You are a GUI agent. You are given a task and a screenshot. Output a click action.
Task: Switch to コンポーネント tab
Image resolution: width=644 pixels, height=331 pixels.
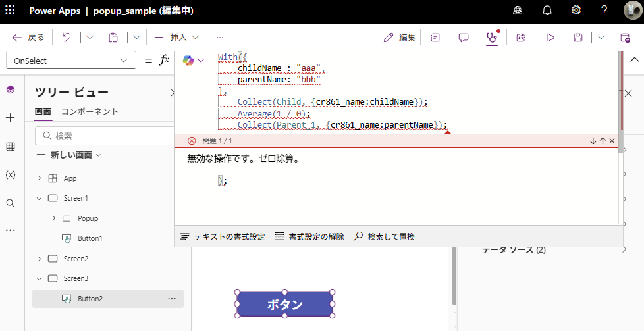click(x=90, y=111)
